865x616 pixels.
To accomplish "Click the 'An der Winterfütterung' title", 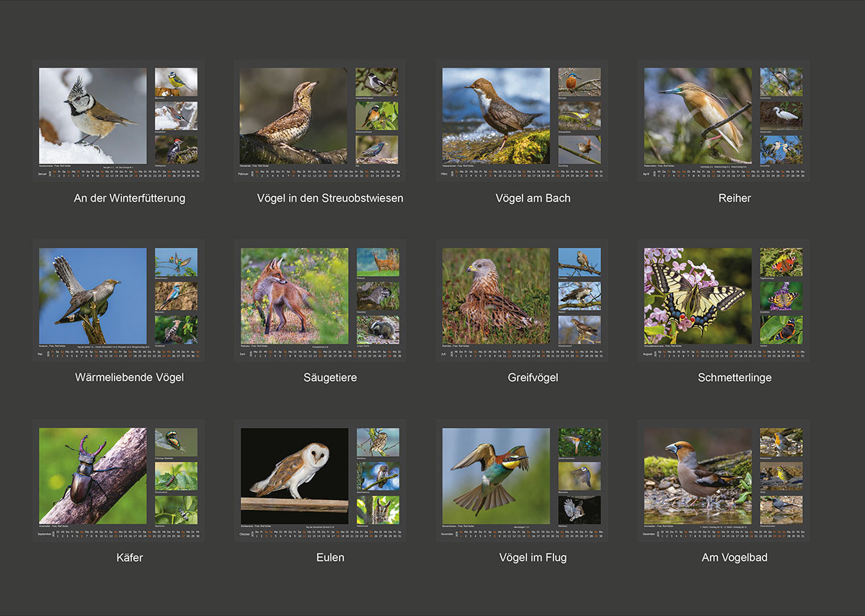I will pyautogui.click(x=129, y=198).
